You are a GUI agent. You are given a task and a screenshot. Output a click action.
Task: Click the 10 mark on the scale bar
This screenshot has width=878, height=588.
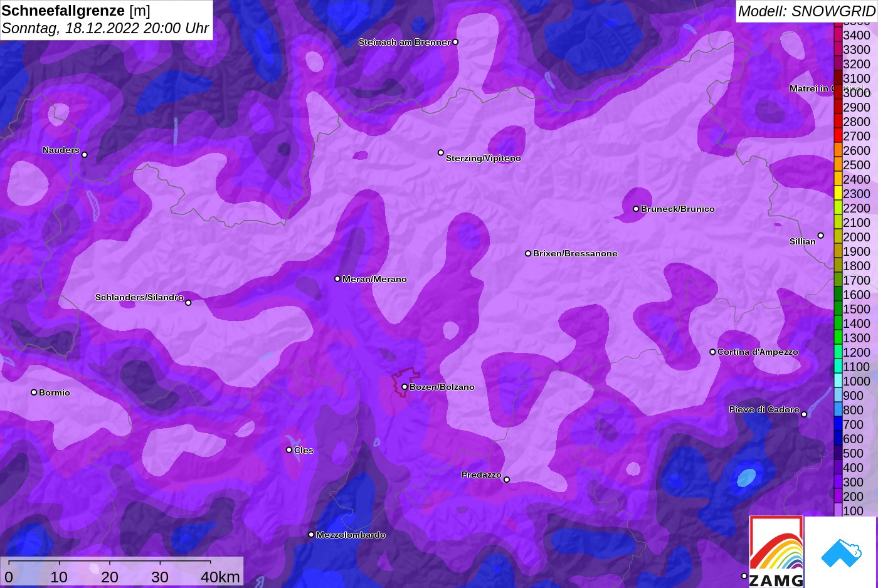[x=59, y=577]
